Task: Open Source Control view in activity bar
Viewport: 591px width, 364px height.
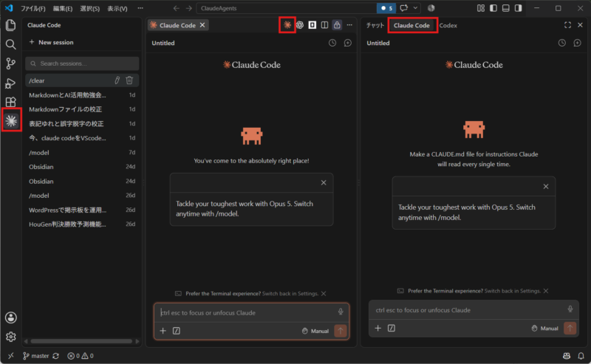Action: pyautogui.click(x=10, y=63)
